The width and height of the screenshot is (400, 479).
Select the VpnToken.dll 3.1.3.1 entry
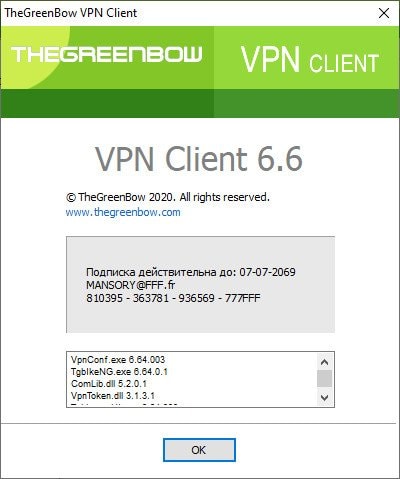tap(113, 396)
